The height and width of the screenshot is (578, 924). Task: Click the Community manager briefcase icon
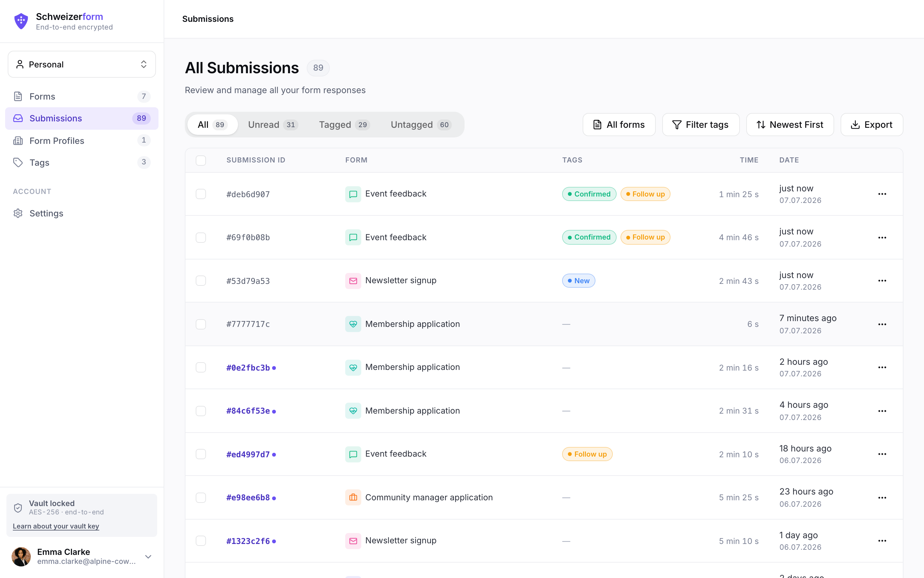point(353,497)
